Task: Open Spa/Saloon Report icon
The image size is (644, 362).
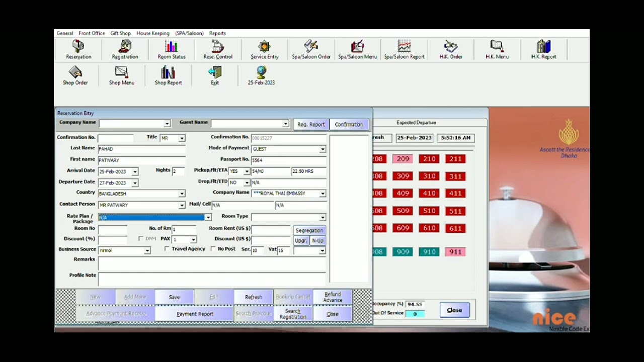Action: click(x=404, y=50)
